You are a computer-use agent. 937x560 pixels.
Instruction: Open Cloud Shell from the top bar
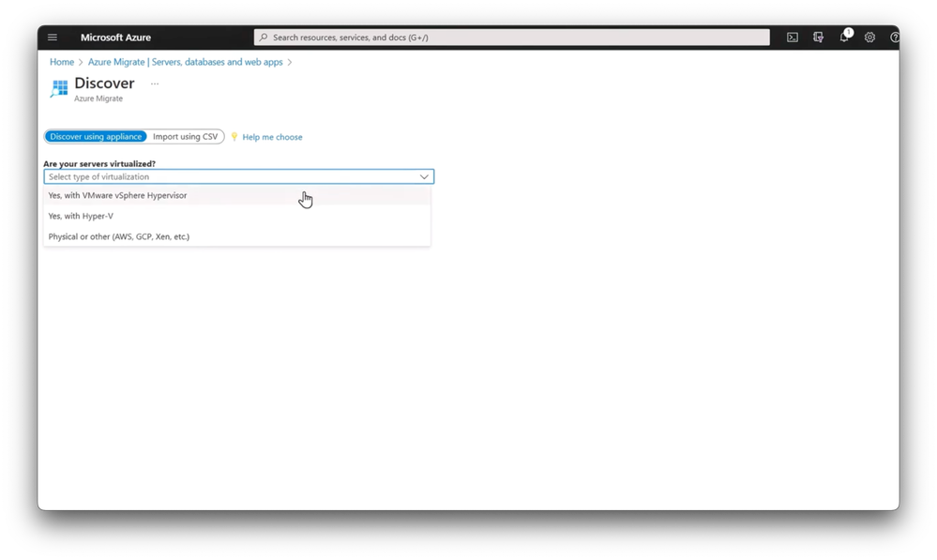click(x=793, y=38)
